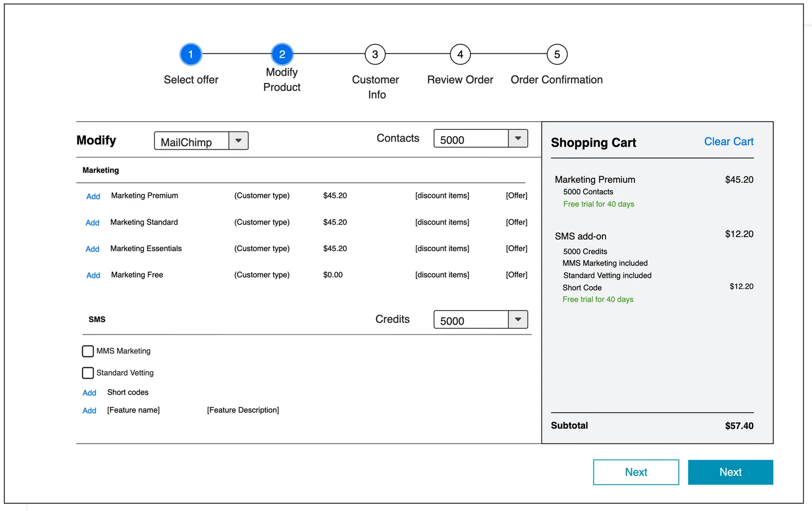
Task: Tick the MMS Marketing checkbox
Action: click(x=88, y=351)
